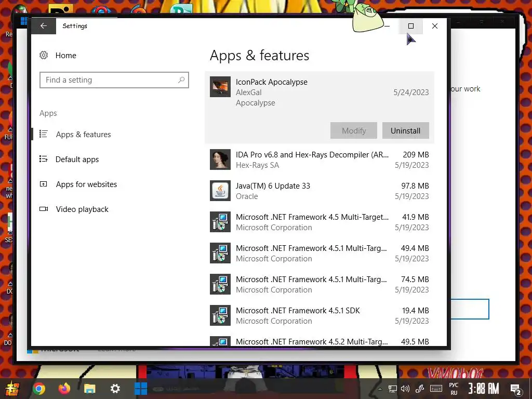532x399 pixels.
Task: Open the Start menu taskbar icon
Action: click(12, 389)
